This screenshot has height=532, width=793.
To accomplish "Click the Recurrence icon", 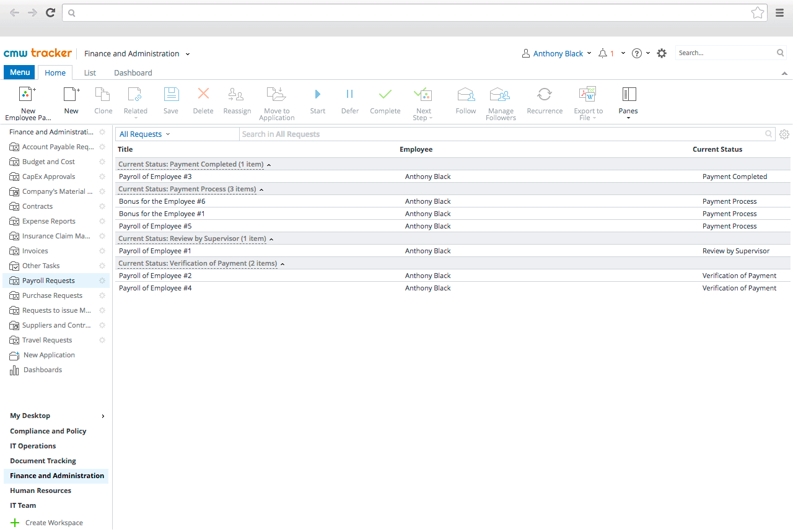I will [x=545, y=94].
